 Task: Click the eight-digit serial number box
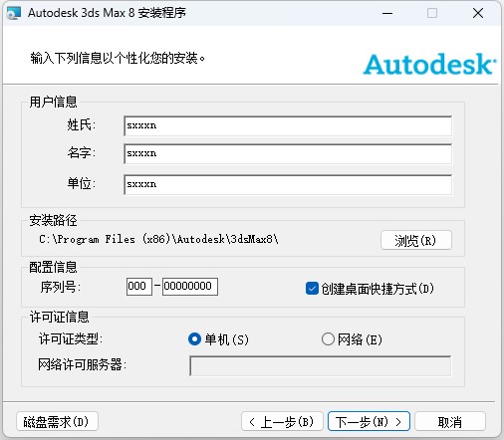click(x=190, y=287)
